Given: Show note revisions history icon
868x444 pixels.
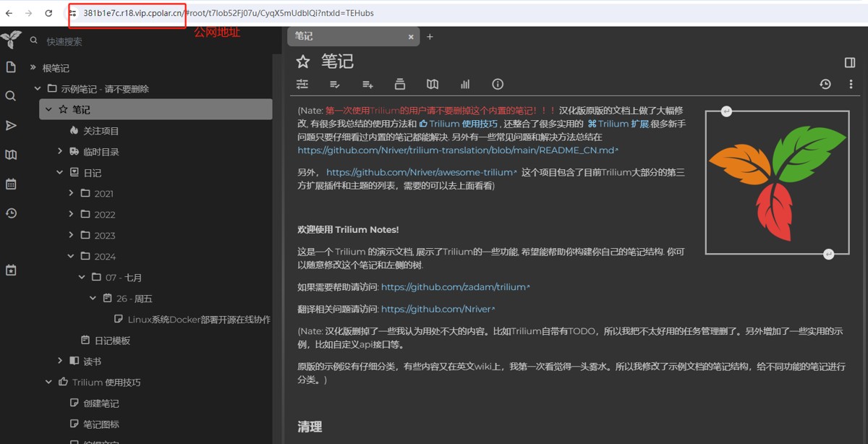Looking at the screenshot, I should [825, 85].
